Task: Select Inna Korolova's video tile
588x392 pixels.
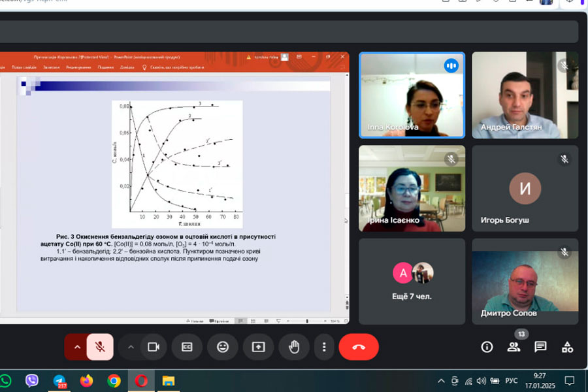Action: (x=412, y=95)
